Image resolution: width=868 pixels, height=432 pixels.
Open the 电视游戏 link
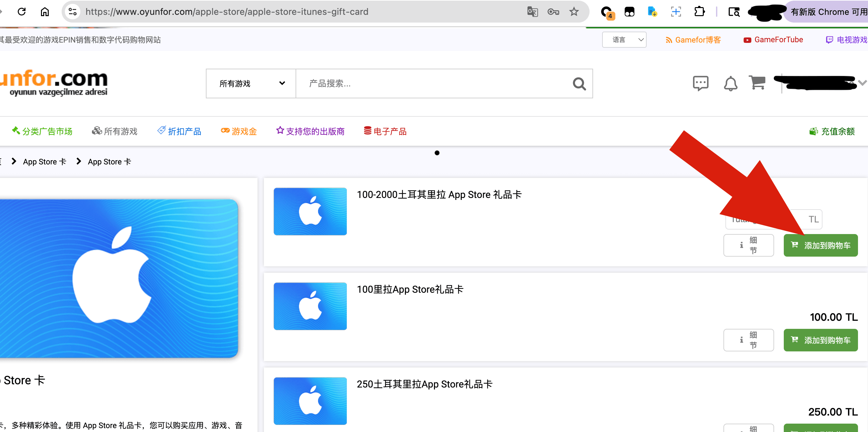point(846,40)
